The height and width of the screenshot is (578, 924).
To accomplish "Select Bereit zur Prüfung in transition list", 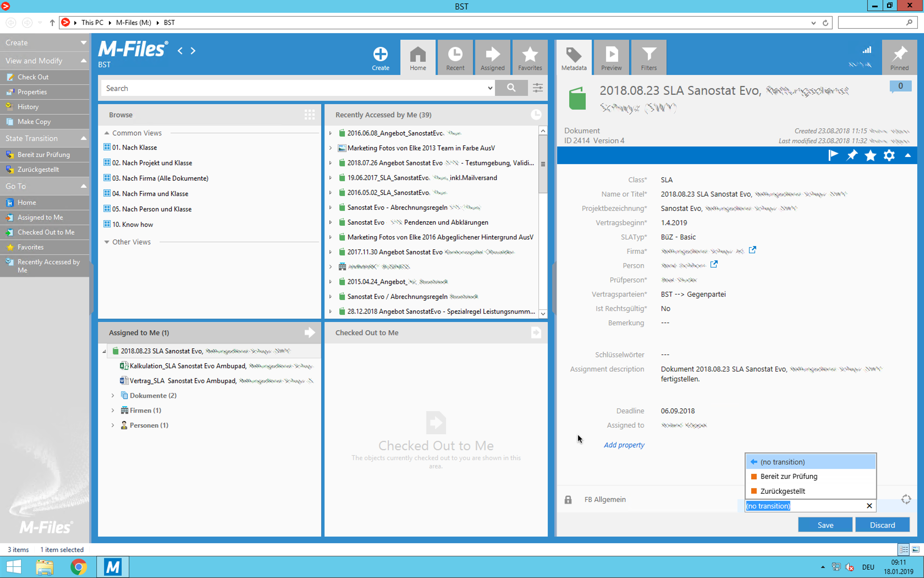I will click(x=811, y=476).
